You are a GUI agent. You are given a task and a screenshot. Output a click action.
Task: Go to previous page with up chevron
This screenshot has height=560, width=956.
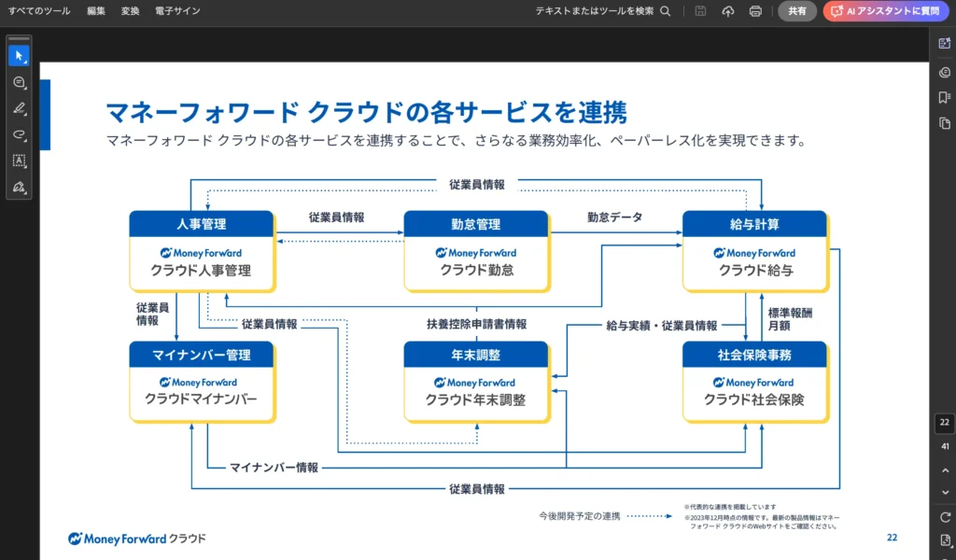pyautogui.click(x=945, y=469)
